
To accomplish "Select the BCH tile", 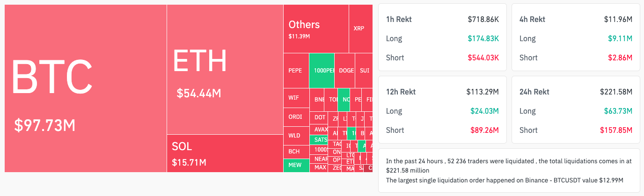I will [x=296, y=152].
